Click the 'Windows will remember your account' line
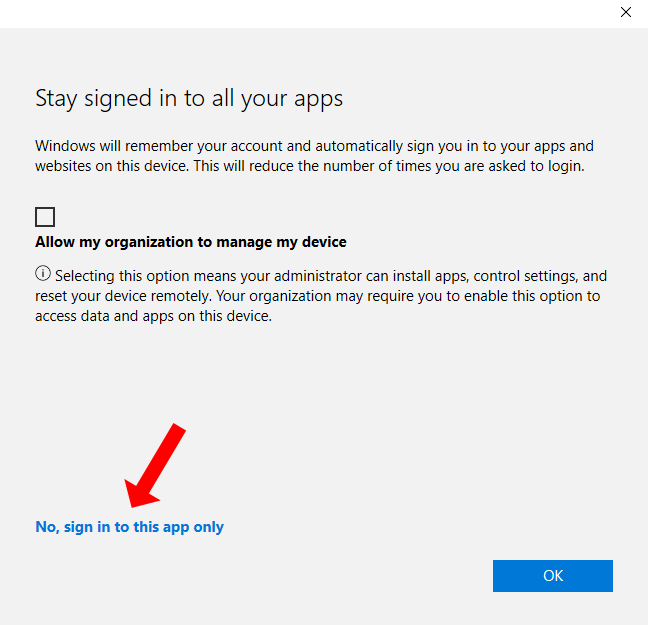Screen dimensions: 648x625 (314, 146)
